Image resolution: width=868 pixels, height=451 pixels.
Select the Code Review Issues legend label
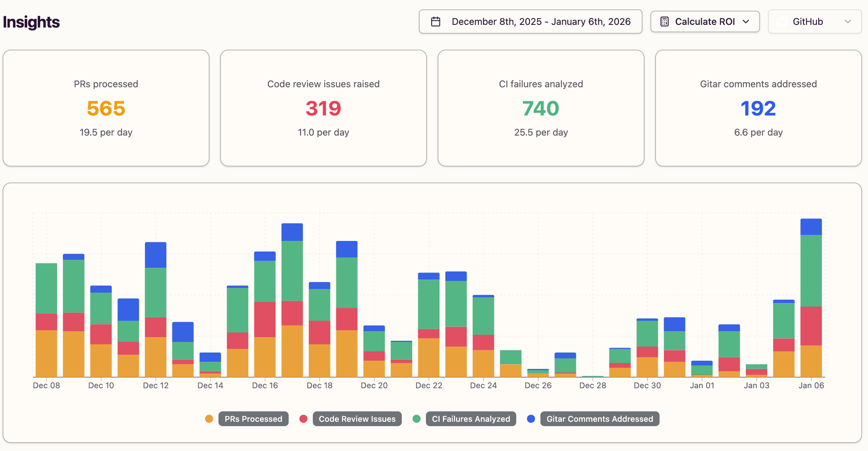pos(357,419)
